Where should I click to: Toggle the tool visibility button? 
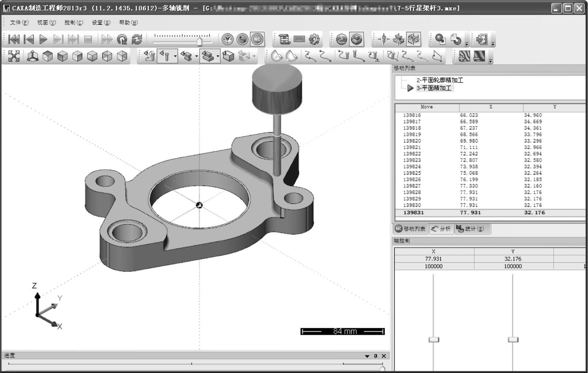click(x=165, y=56)
